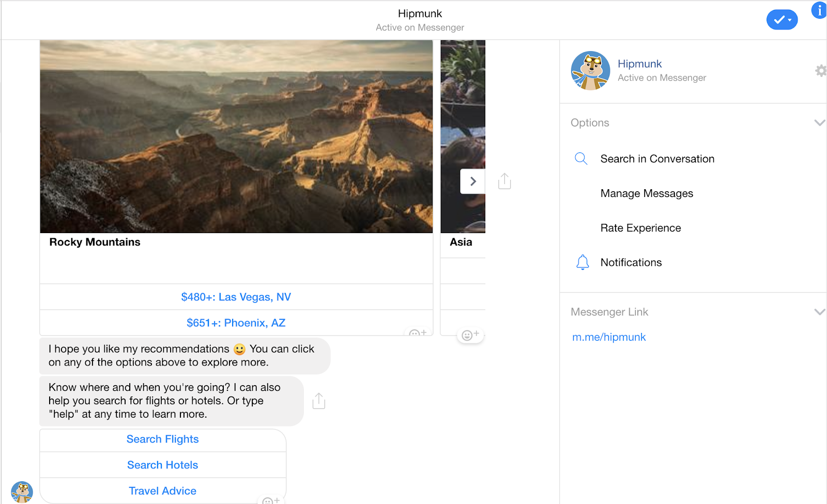Click the 'I hope you like my recommendations' message
Viewport: 827px width, 504px height.
tap(185, 356)
